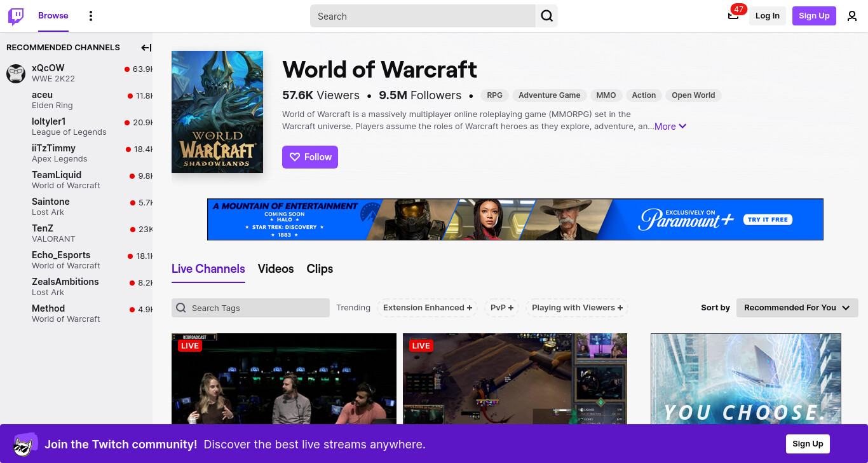Open the user profile icon menu
Image resolution: width=868 pixels, height=463 pixels.
852,16
